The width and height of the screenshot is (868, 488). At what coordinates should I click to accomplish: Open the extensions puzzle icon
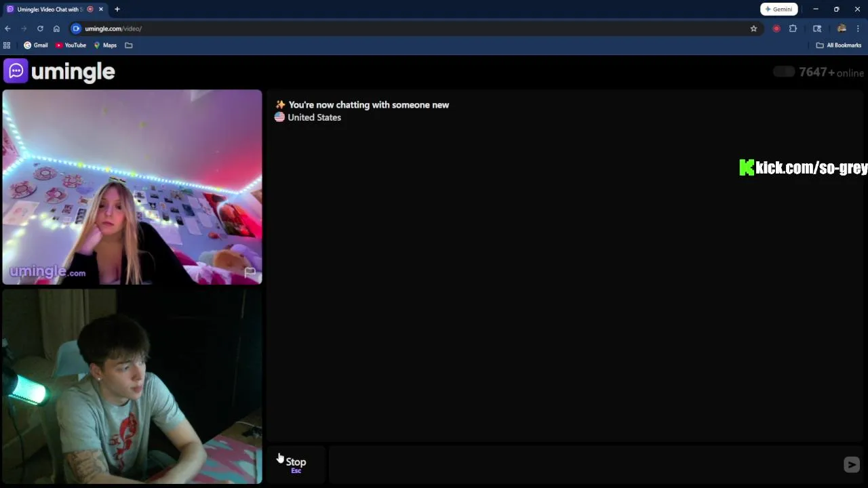[x=793, y=28]
